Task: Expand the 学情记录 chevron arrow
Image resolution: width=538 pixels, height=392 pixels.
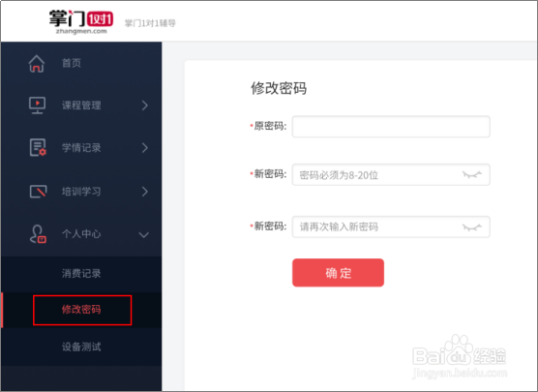Action: 145,148
